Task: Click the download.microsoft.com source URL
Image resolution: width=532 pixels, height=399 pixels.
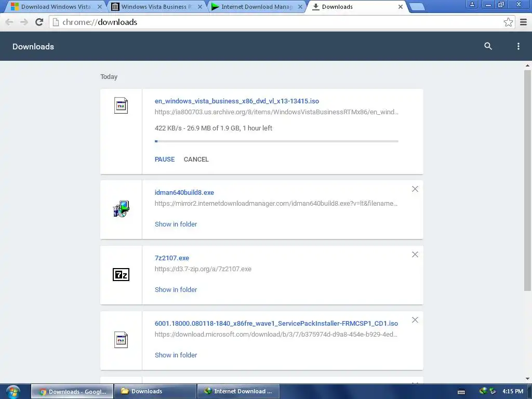Action: click(276, 335)
